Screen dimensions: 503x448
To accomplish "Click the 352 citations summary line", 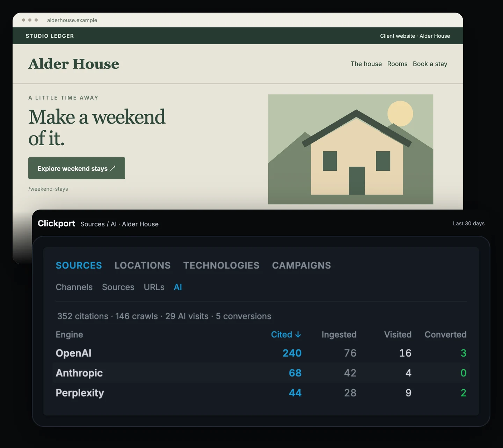I will tap(164, 316).
